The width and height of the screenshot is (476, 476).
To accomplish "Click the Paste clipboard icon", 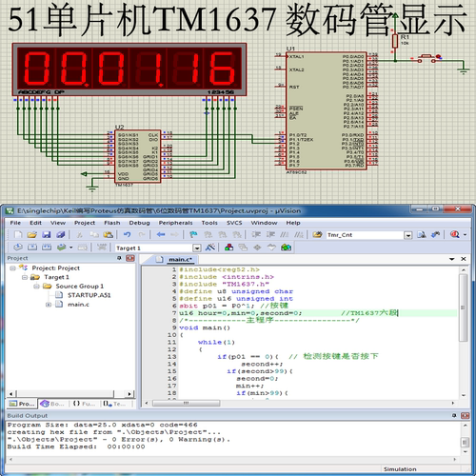I will 109,234.
